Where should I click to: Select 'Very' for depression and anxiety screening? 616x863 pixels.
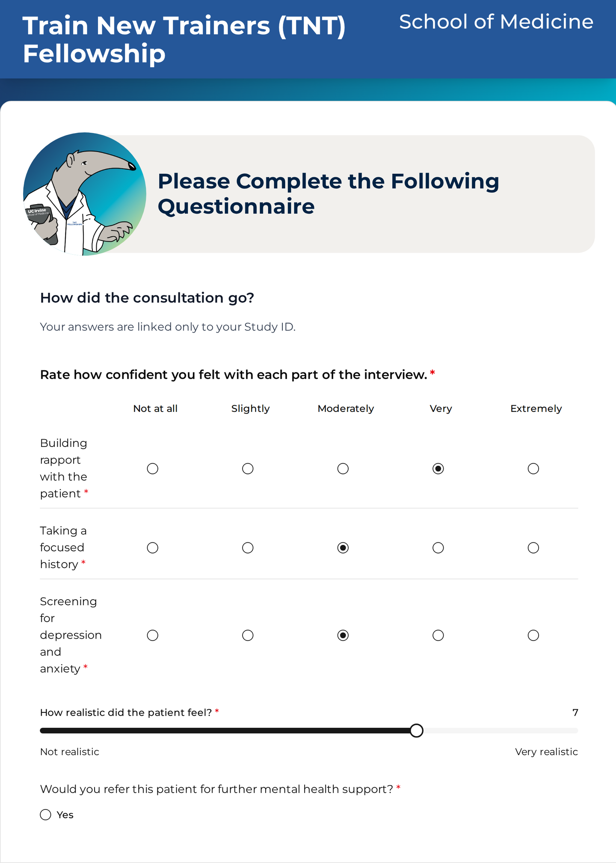438,635
